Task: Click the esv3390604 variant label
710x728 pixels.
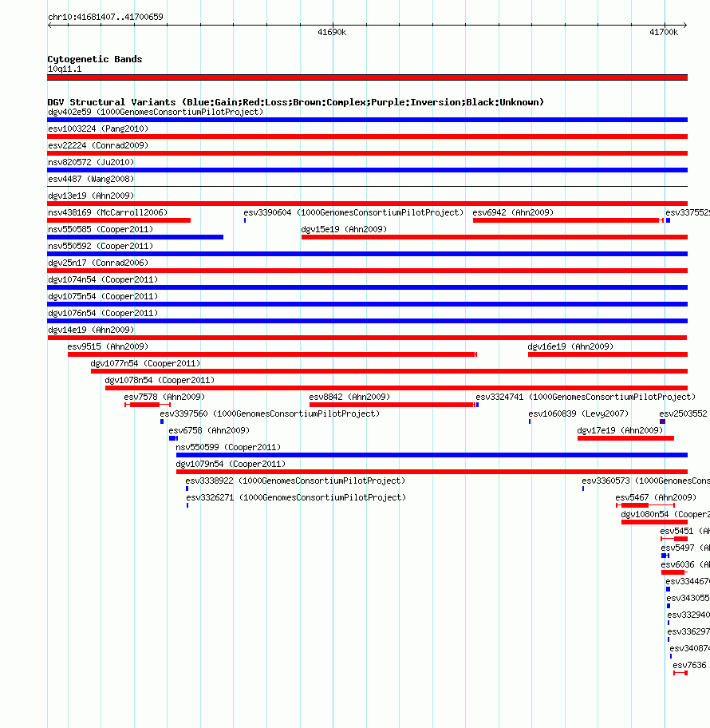Action: pos(353,212)
